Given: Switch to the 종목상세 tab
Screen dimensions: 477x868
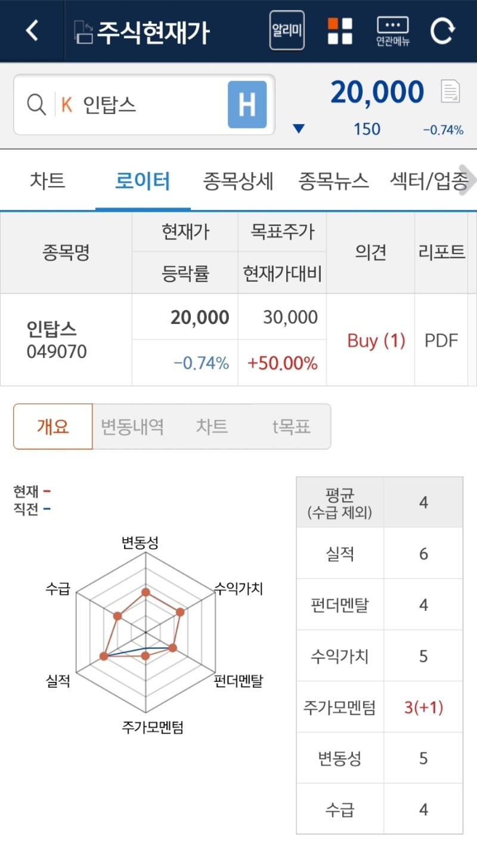Looking at the screenshot, I should tap(238, 181).
